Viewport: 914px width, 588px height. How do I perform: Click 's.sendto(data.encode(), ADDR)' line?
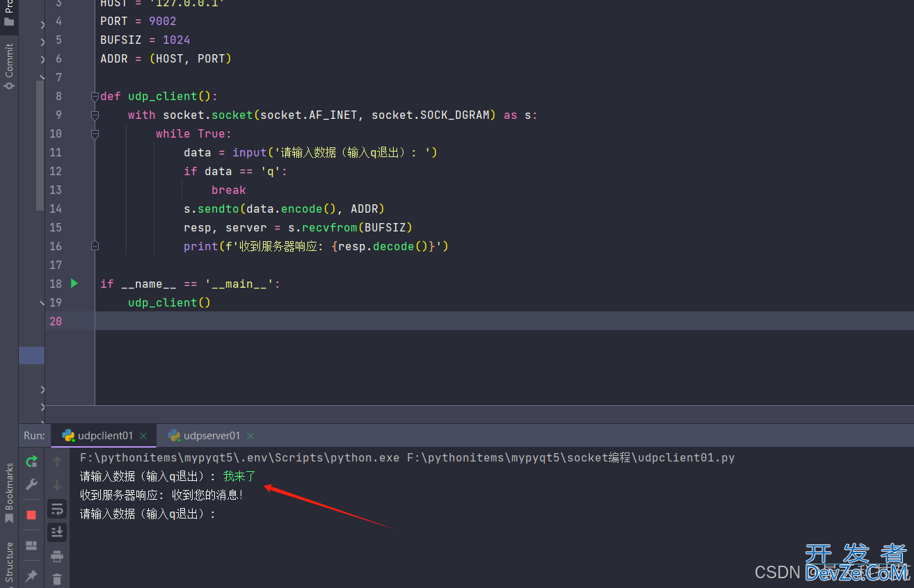[284, 209]
